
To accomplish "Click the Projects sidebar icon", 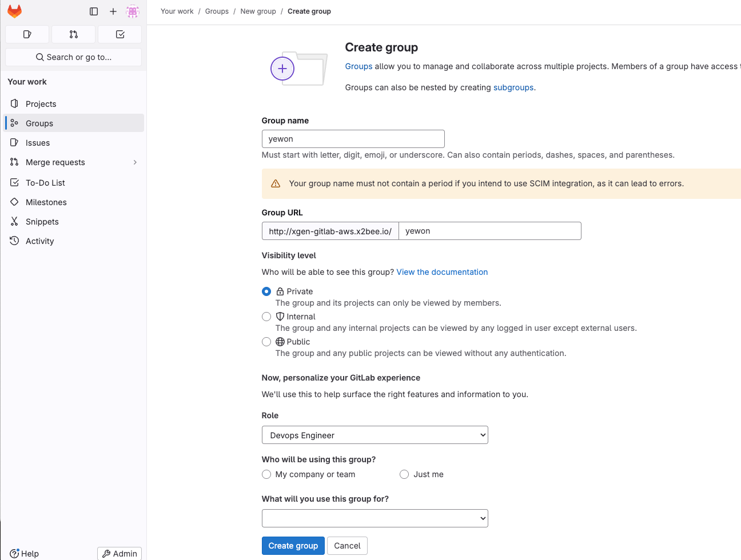I will tap(14, 103).
